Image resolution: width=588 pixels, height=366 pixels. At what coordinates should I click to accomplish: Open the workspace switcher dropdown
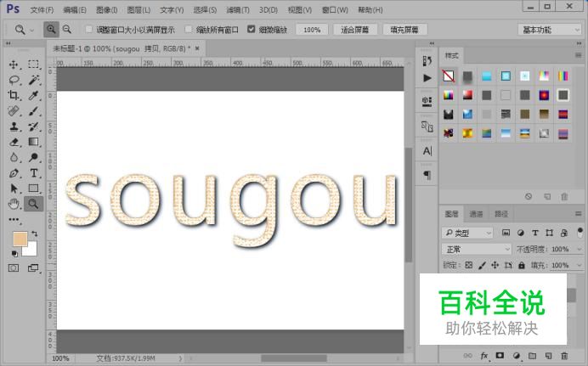tap(550, 30)
